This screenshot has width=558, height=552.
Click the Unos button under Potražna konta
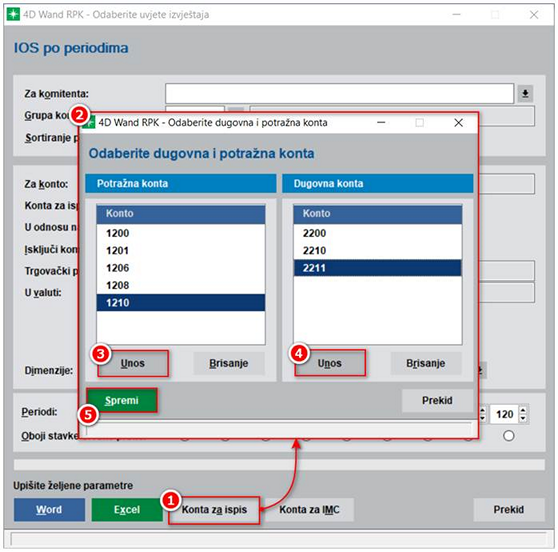(133, 363)
